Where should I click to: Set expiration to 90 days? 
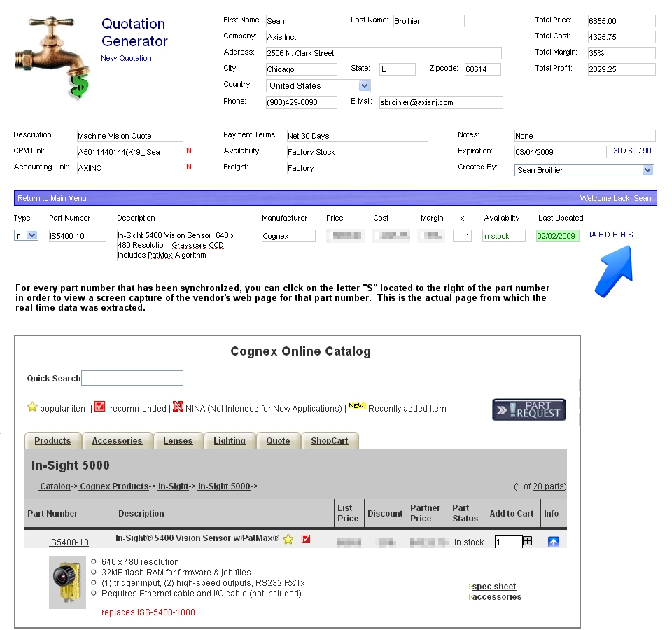647,151
